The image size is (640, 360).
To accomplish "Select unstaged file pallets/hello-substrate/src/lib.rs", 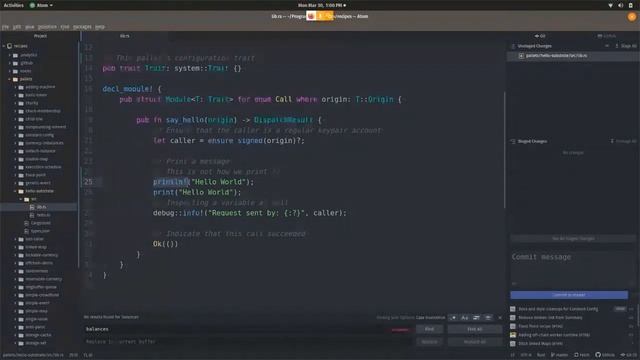I will pyautogui.click(x=573, y=56).
